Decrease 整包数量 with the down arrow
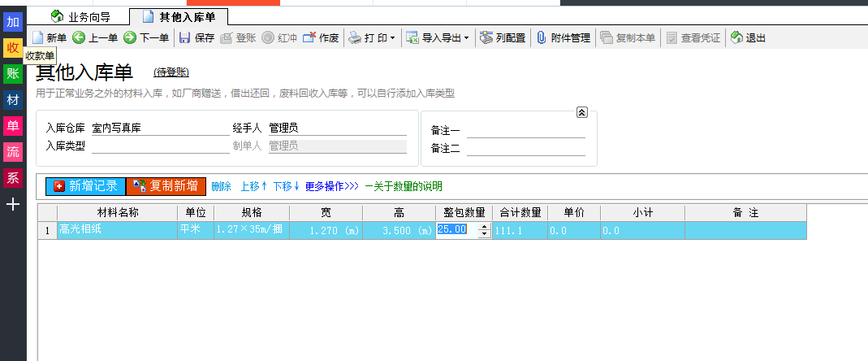 tap(485, 234)
